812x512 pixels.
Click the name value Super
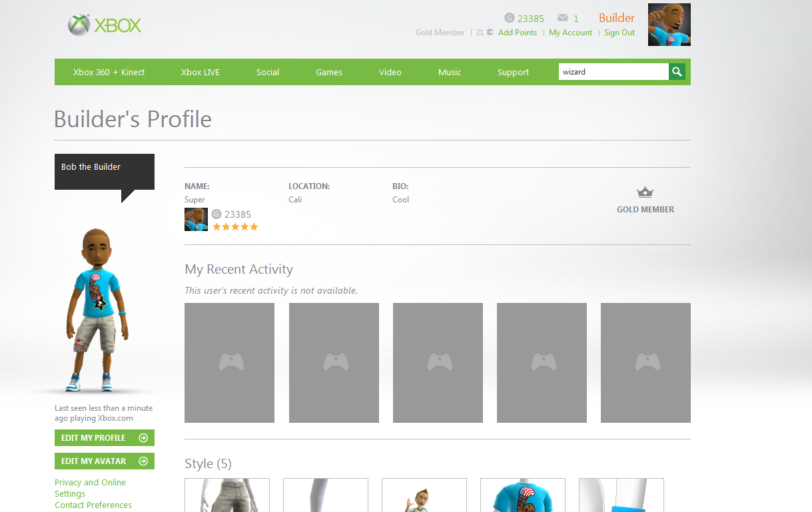click(195, 200)
